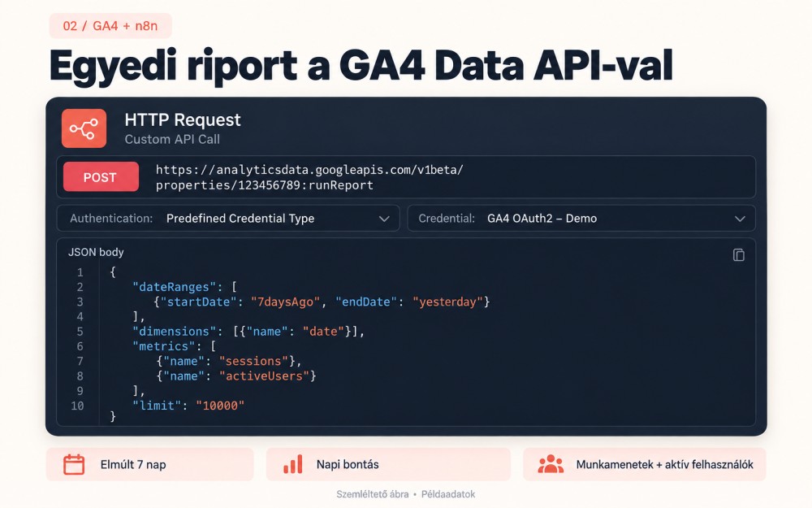Click the "metrics" key in line 6
812x508 pixels.
coord(164,345)
